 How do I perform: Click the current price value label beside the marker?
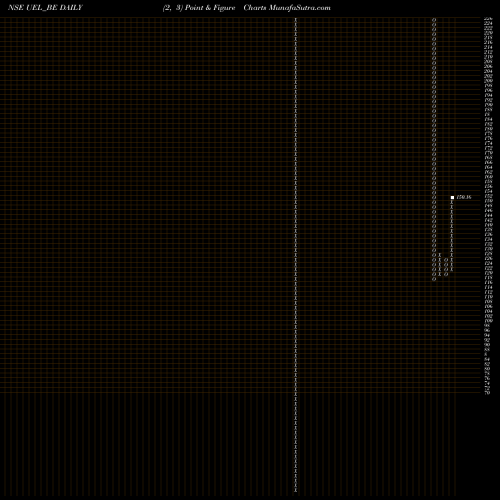(x=464, y=197)
